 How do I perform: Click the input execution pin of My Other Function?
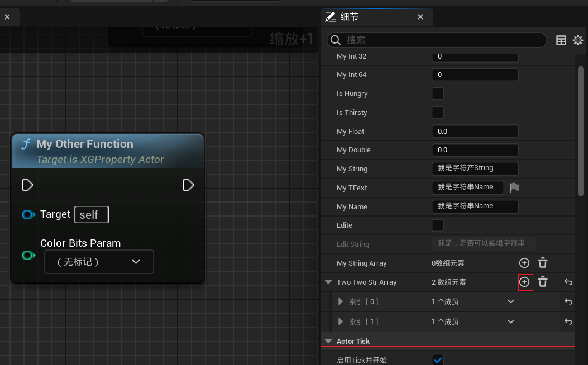[x=27, y=185]
